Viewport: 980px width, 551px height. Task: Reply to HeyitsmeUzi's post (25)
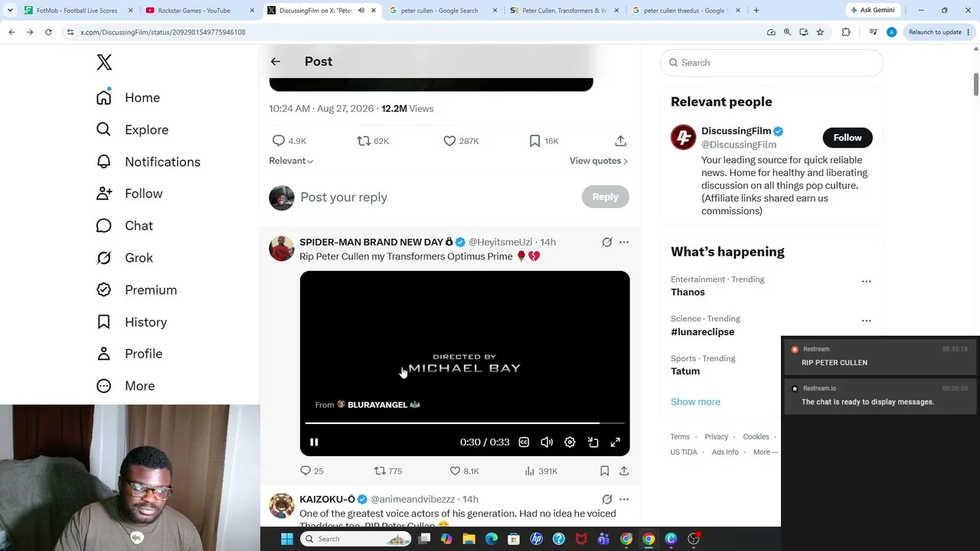pyautogui.click(x=312, y=471)
